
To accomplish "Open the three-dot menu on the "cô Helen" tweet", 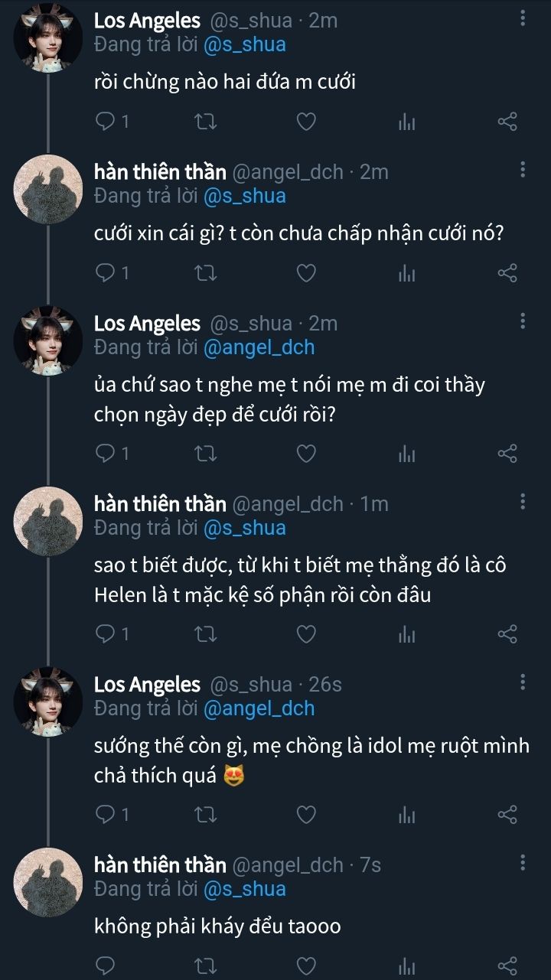I will (523, 501).
